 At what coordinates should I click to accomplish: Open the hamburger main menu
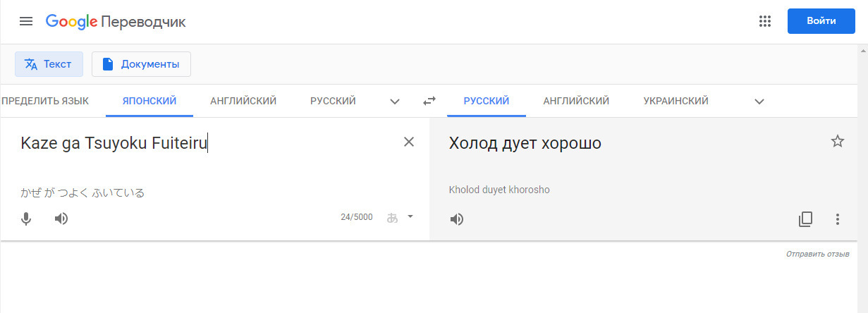26,21
